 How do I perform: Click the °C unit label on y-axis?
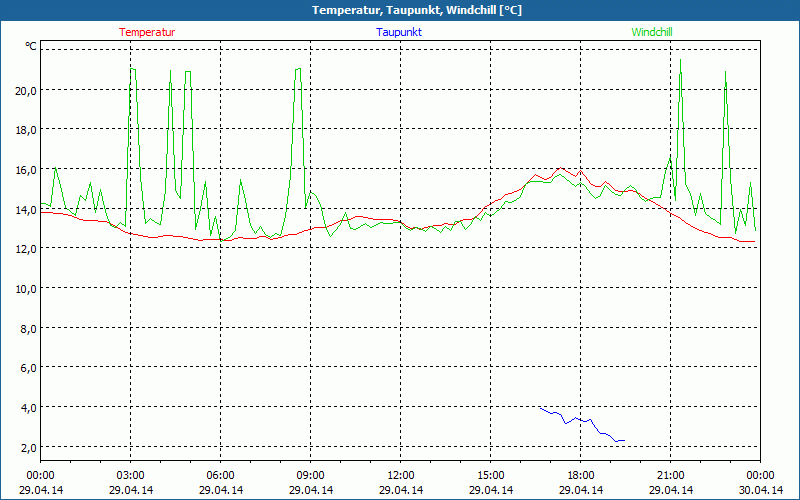click(30, 46)
